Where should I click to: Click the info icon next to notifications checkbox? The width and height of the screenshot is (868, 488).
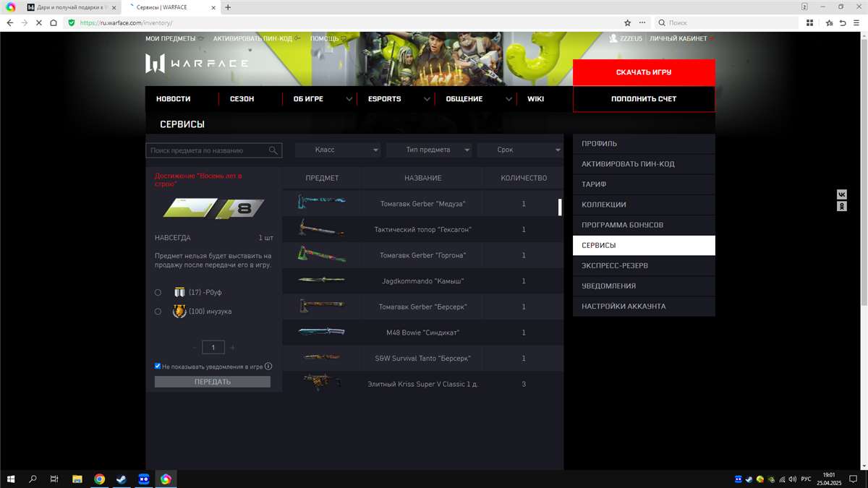pos(268,367)
